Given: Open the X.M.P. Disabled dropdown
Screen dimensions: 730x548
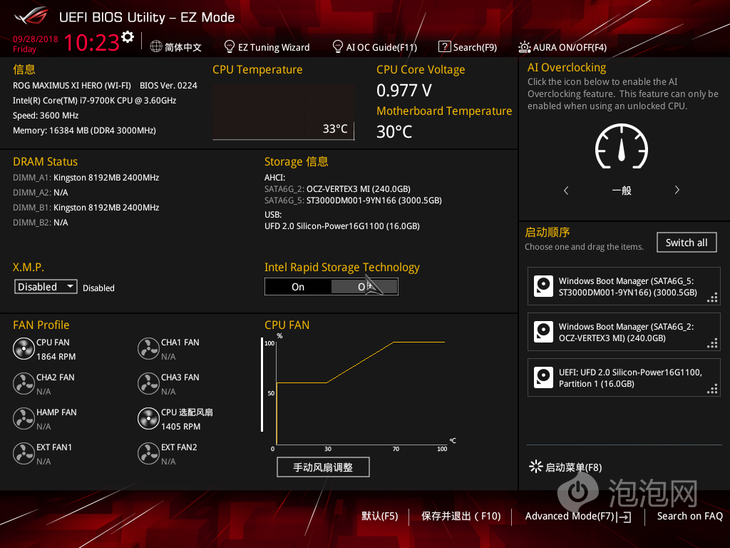Looking at the screenshot, I should click(46, 286).
